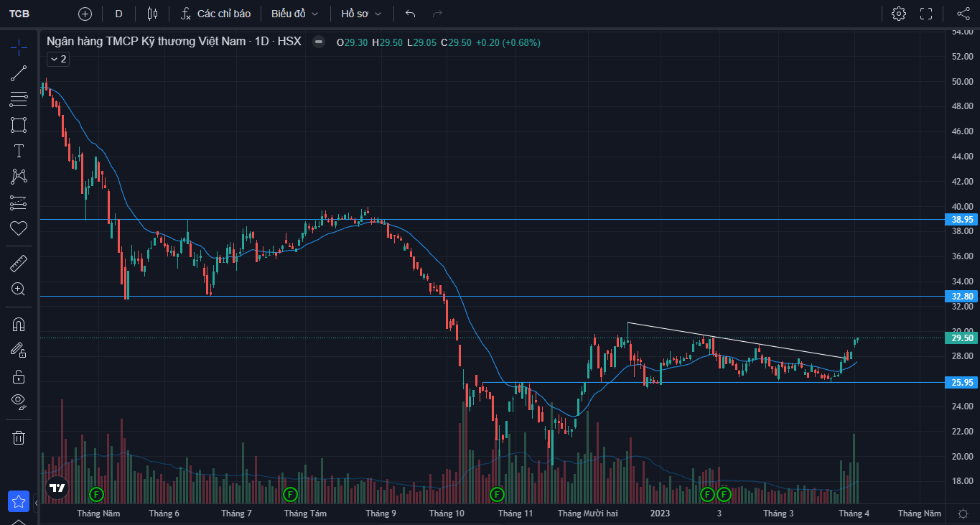Viewport: 980px width, 525px height.
Task: Remove drawings with the trash icon
Action: click(x=19, y=437)
